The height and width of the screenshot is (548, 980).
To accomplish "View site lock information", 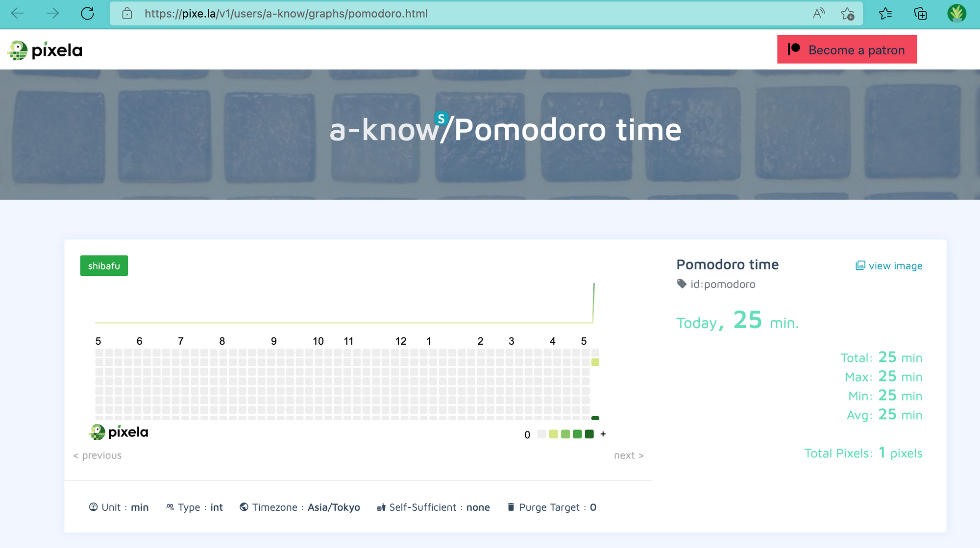I will (x=127, y=13).
